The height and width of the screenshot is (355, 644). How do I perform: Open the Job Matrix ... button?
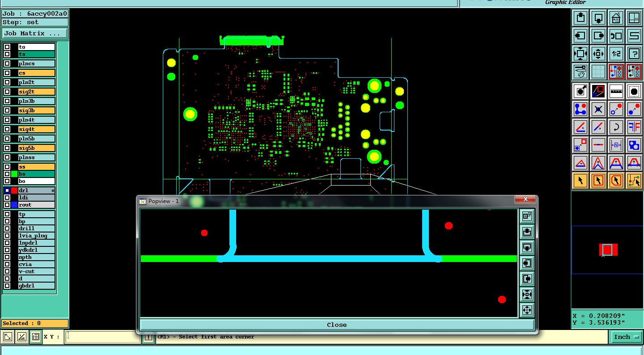(34, 33)
